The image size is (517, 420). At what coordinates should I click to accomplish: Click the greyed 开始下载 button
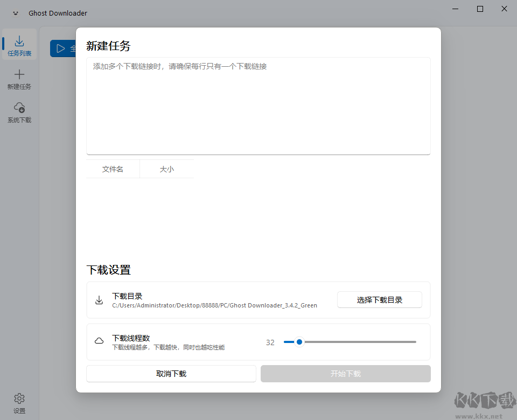click(346, 374)
